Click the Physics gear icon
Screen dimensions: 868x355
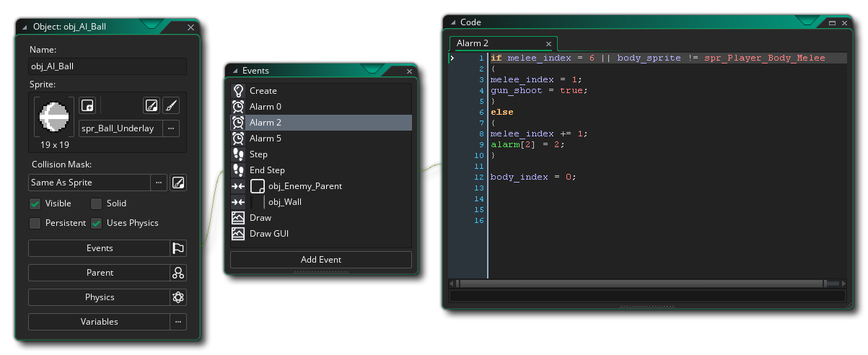click(178, 297)
